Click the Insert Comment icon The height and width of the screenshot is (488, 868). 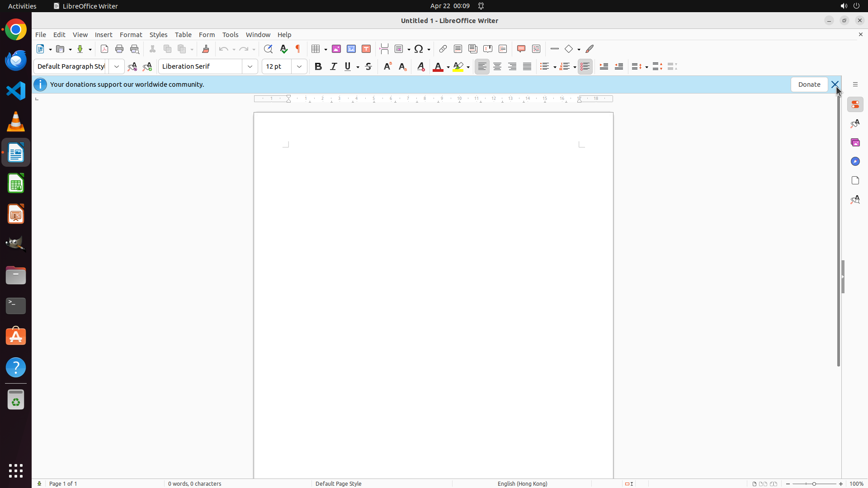click(x=521, y=49)
